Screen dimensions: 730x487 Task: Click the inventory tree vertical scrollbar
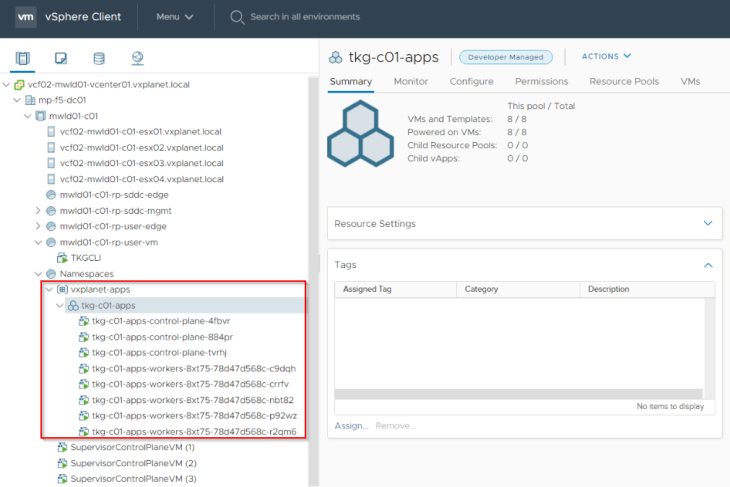(313, 282)
